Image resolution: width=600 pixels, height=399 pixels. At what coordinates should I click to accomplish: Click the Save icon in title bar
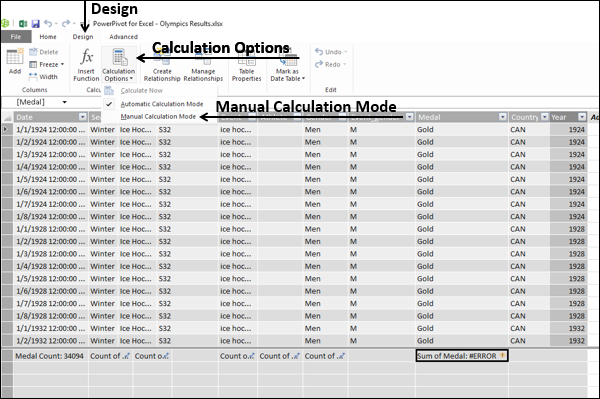pos(36,24)
